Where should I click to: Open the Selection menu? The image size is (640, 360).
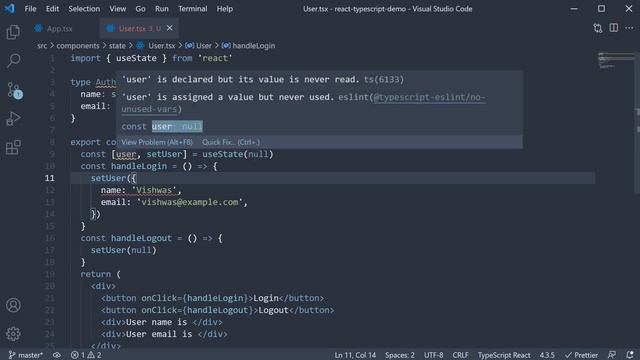tap(84, 9)
